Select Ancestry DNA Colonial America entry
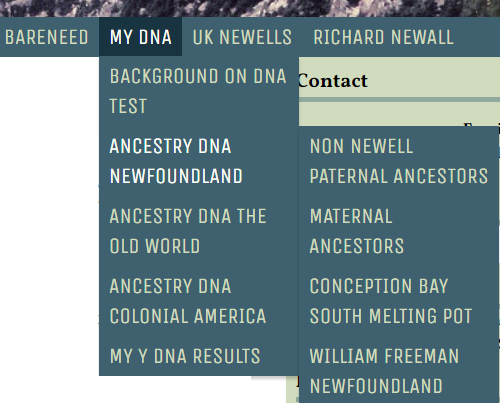 tap(199, 301)
